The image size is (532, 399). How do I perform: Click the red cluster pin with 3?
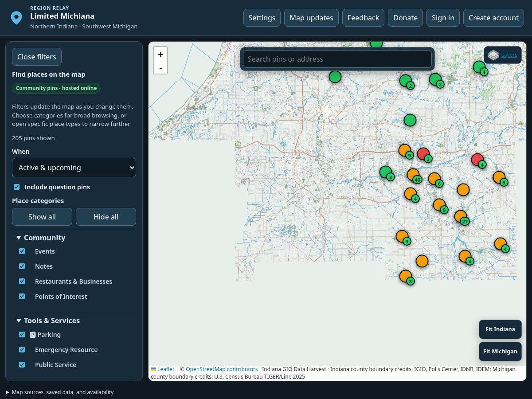coord(423,154)
